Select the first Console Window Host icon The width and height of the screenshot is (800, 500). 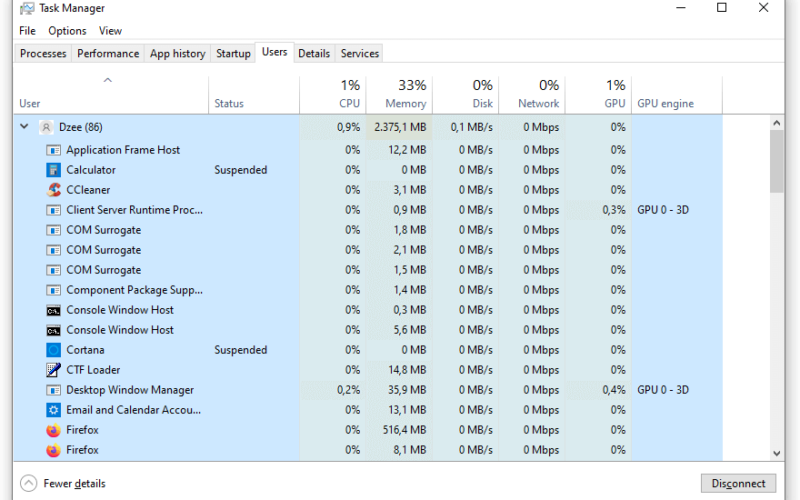(53, 310)
